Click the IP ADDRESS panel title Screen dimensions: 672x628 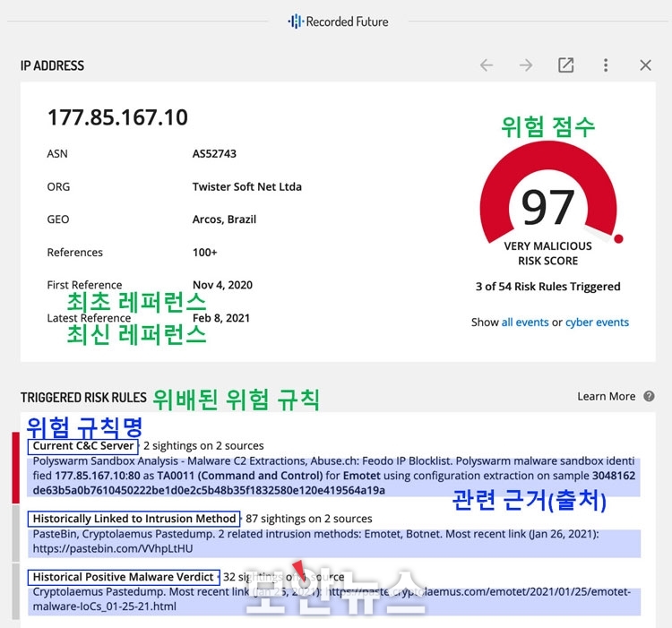point(52,65)
